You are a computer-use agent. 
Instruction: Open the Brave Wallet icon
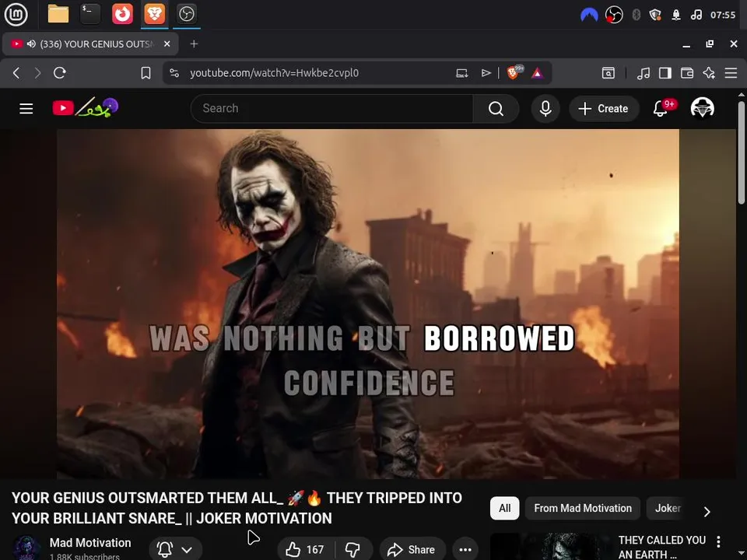point(687,73)
